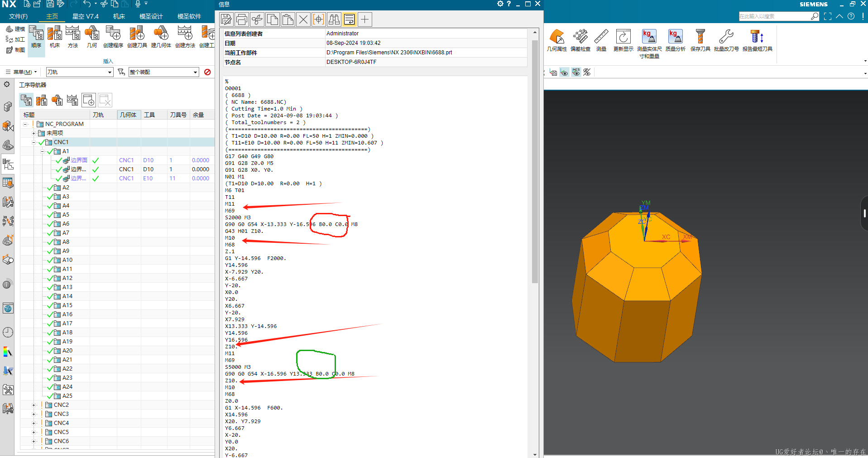The height and width of the screenshot is (458, 868).
Task: Switch to the 机床 ribbon tab
Action: pyautogui.click(x=119, y=16)
